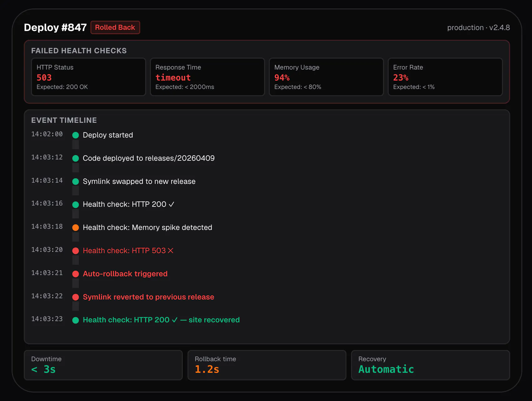Click the 14:03:12 timestamp

click(47, 157)
